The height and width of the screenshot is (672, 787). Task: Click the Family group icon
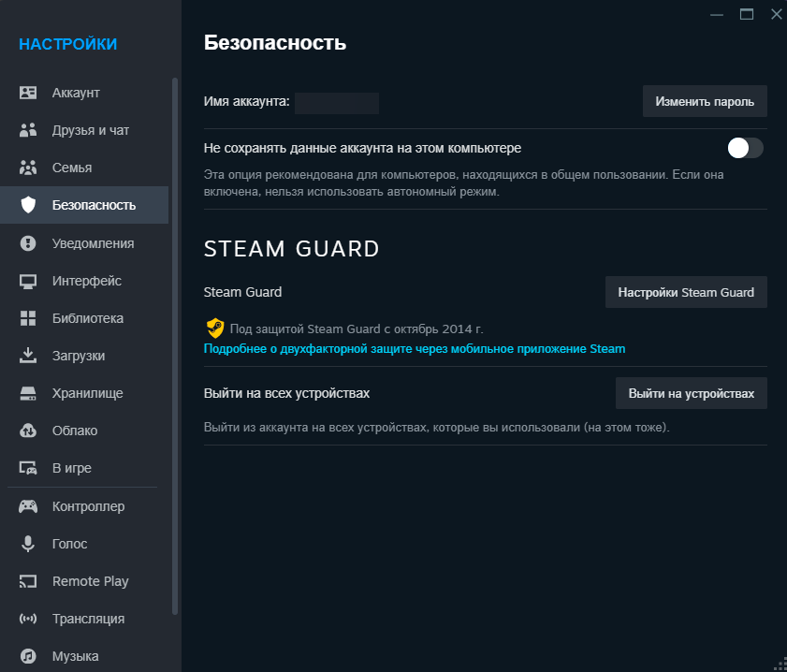(x=27, y=168)
